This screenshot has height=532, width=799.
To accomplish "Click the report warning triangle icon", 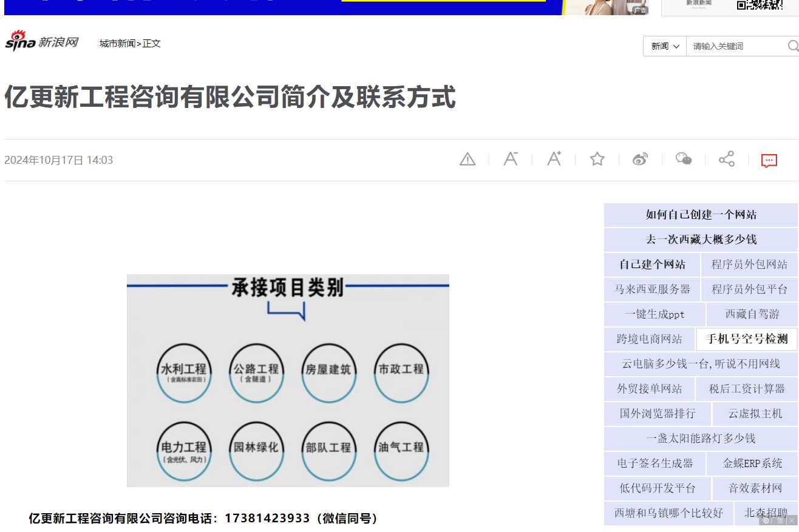I will pyautogui.click(x=467, y=160).
